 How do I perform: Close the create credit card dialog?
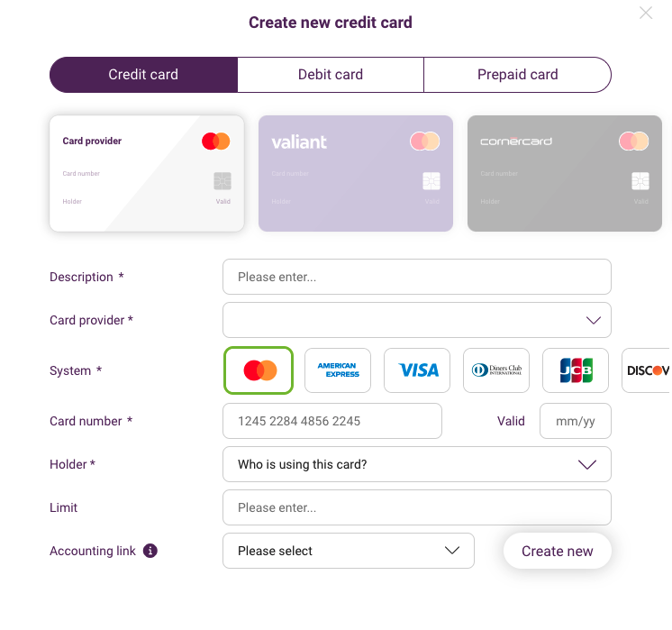point(646,13)
